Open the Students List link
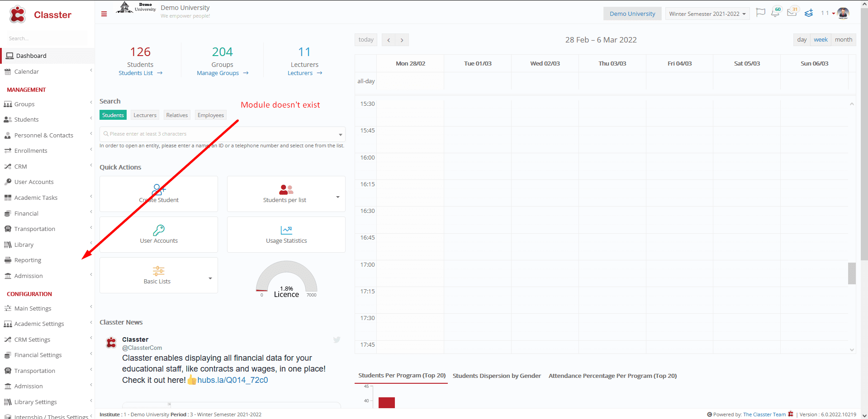 [140, 73]
